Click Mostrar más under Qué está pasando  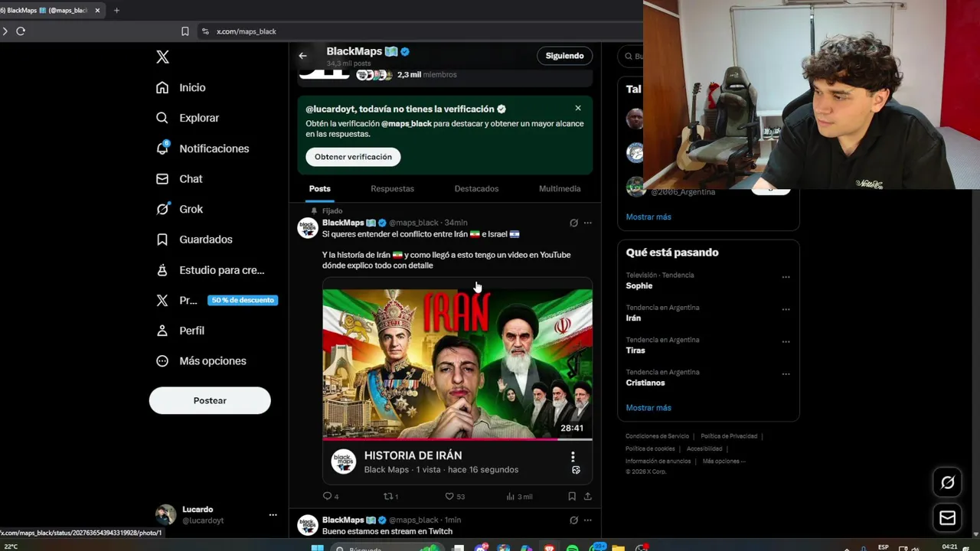[648, 408]
